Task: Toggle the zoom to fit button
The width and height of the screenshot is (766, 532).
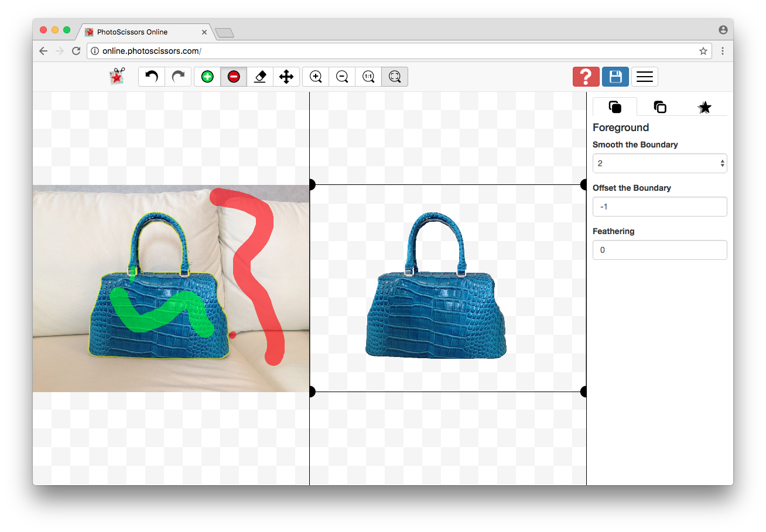Action: coord(395,77)
